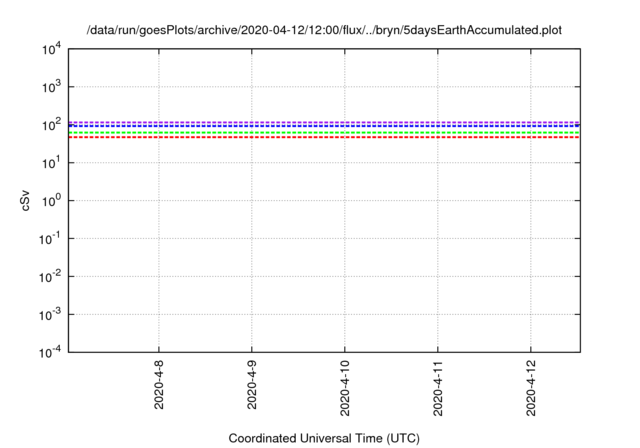
Task: Click the 10^-2 y-axis tick label
Action: tap(50, 277)
